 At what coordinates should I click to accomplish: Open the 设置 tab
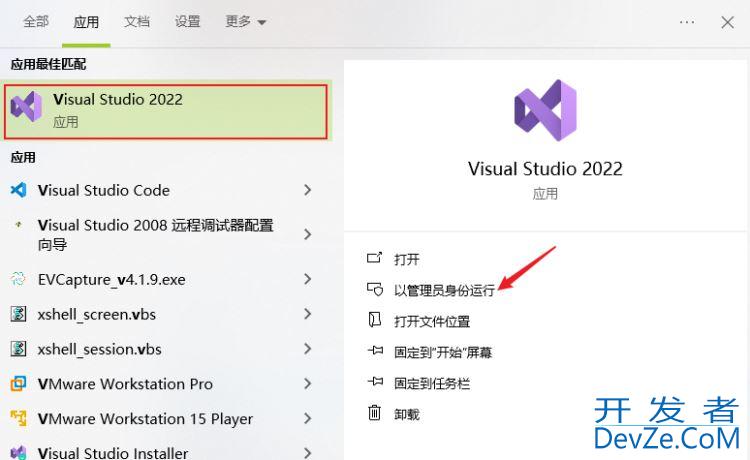pos(187,22)
